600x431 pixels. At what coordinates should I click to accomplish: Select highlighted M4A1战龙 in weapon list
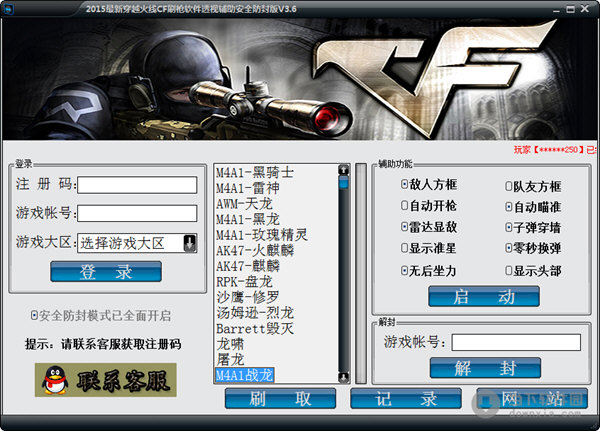(x=245, y=375)
